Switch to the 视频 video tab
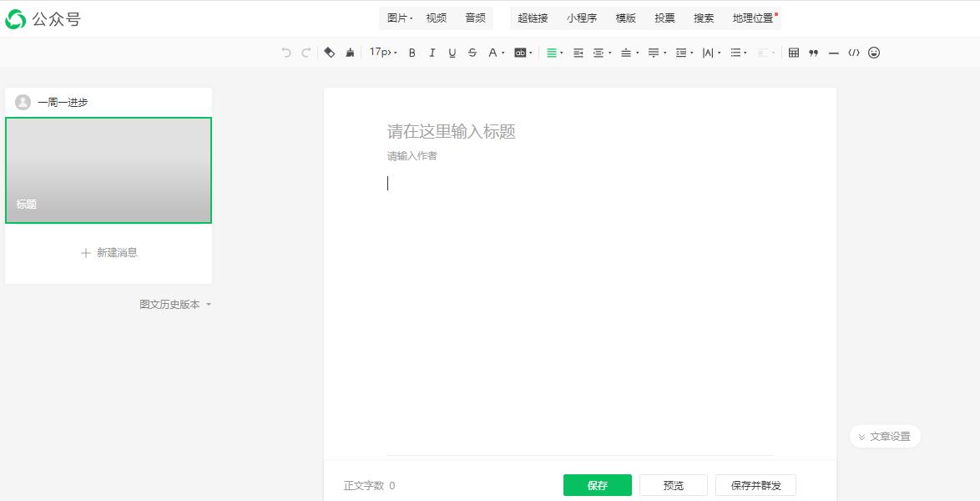This screenshot has width=980, height=501. [x=436, y=17]
